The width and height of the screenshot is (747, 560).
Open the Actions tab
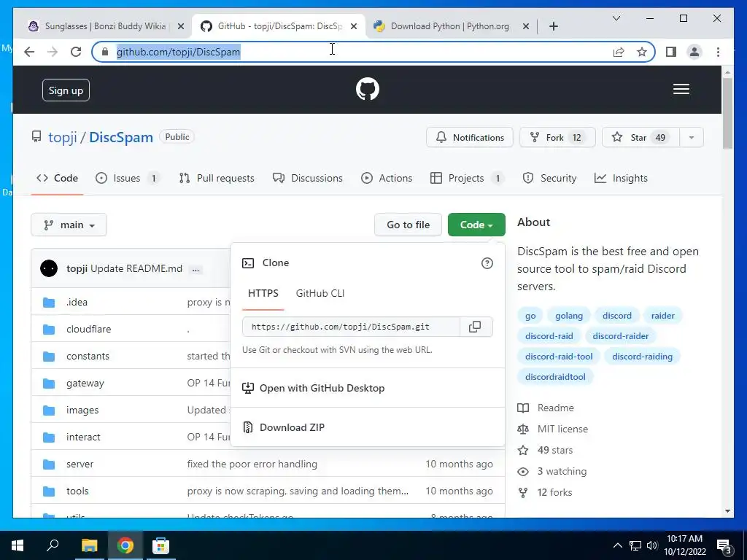pyautogui.click(x=387, y=178)
